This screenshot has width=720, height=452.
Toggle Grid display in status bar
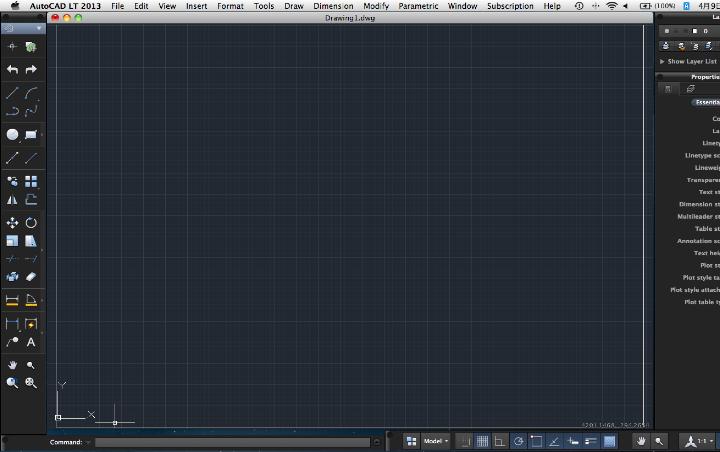[483, 441]
